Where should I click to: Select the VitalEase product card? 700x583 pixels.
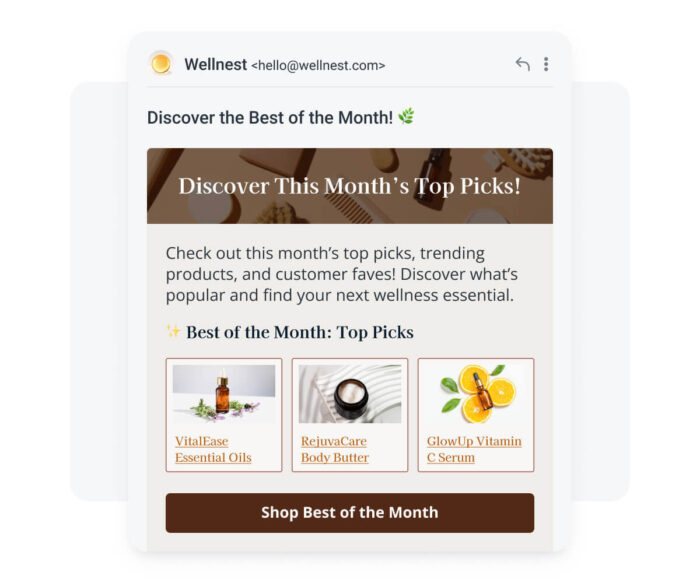(x=224, y=415)
